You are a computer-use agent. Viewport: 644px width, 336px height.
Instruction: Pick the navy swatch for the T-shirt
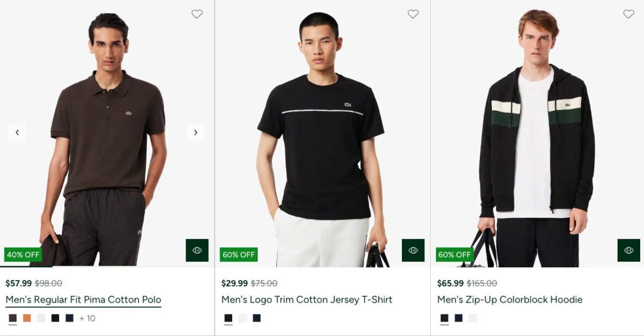(257, 318)
